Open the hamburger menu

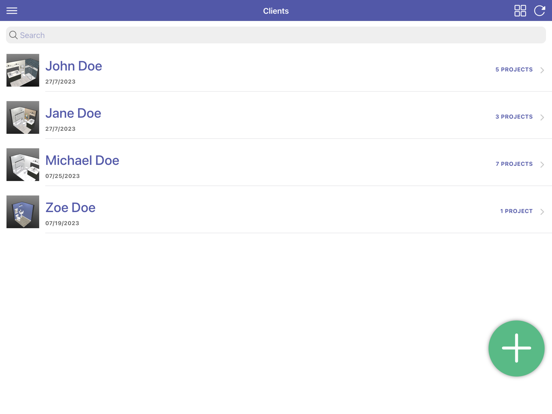(12, 11)
